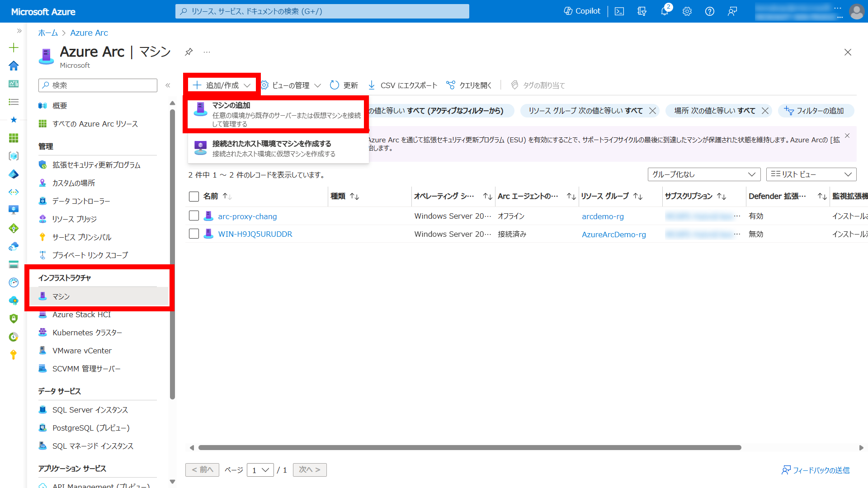Dismiss the ESU information banner

tap(847, 136)
